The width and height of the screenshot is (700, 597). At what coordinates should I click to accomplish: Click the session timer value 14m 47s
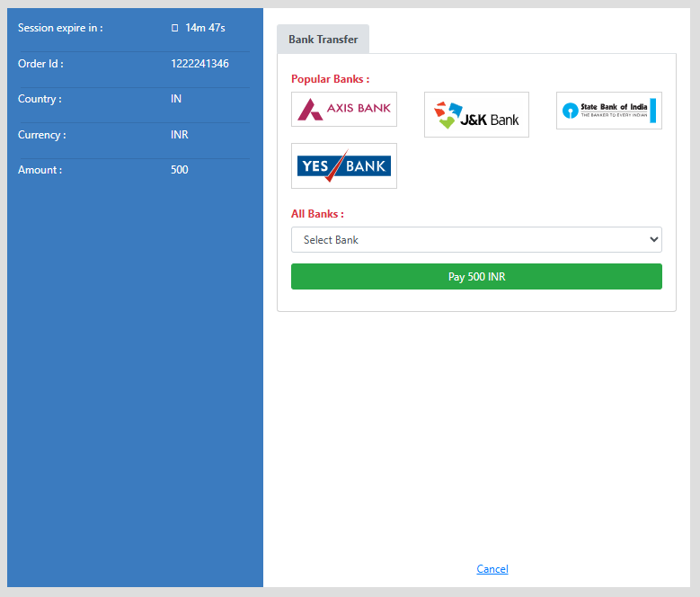[205, 28]
